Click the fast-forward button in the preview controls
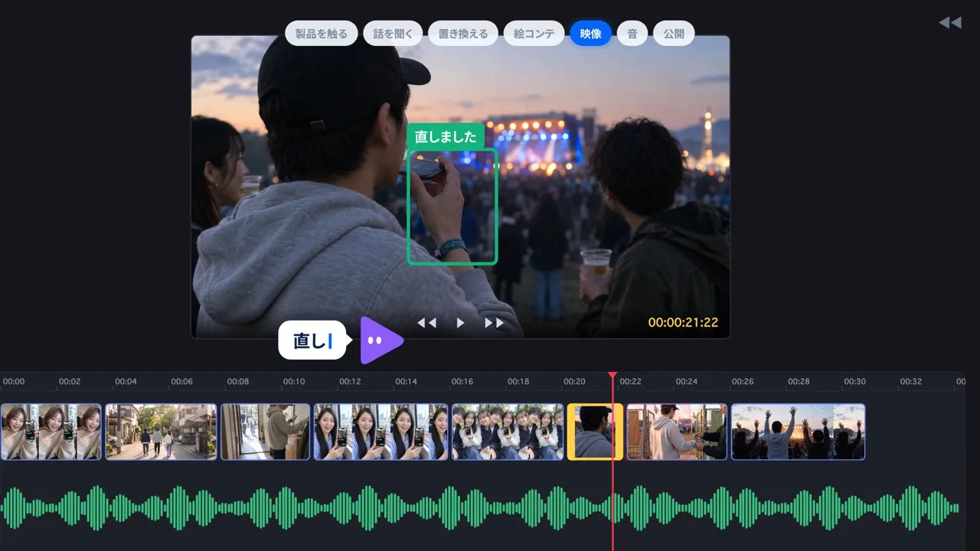 [x=495, y=323]
